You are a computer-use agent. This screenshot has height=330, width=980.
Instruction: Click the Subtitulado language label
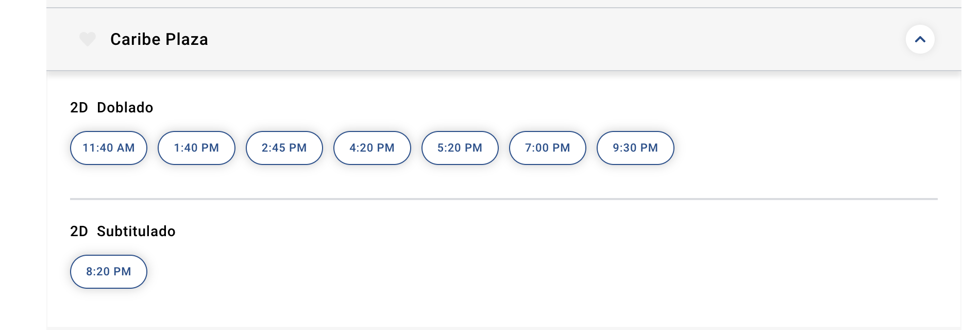[x=136, y=231]
